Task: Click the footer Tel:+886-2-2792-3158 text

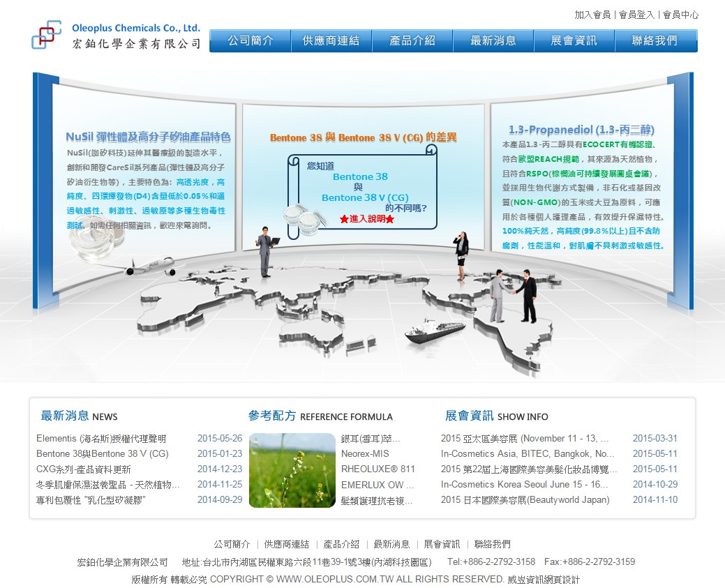Action: 491,562
